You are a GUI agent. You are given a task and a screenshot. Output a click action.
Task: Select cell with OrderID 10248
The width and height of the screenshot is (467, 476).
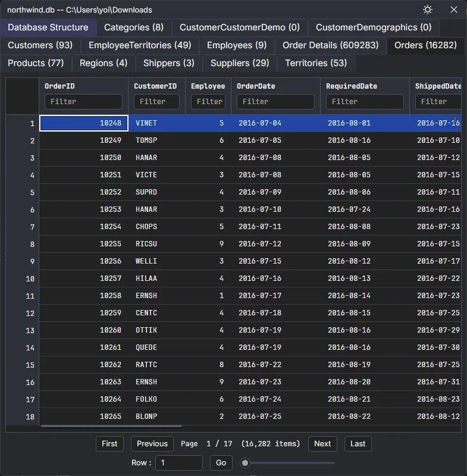pos(84,123)
